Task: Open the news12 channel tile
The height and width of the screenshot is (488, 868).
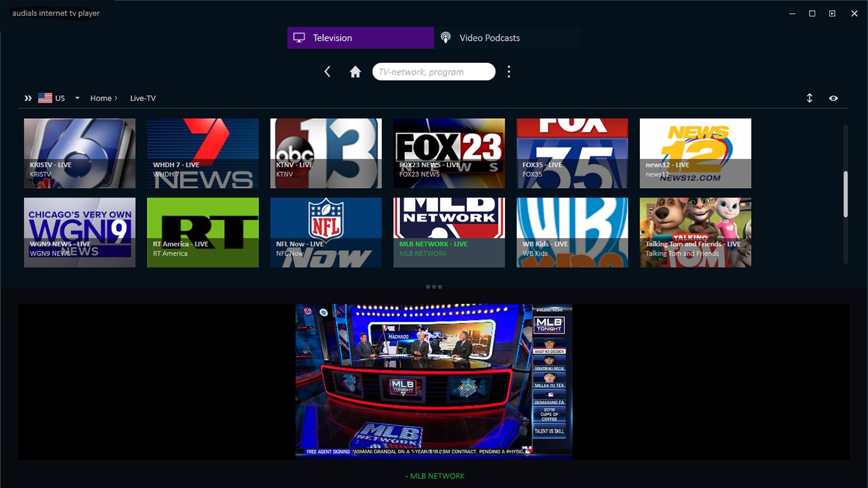Action: (x=695, y=153)
